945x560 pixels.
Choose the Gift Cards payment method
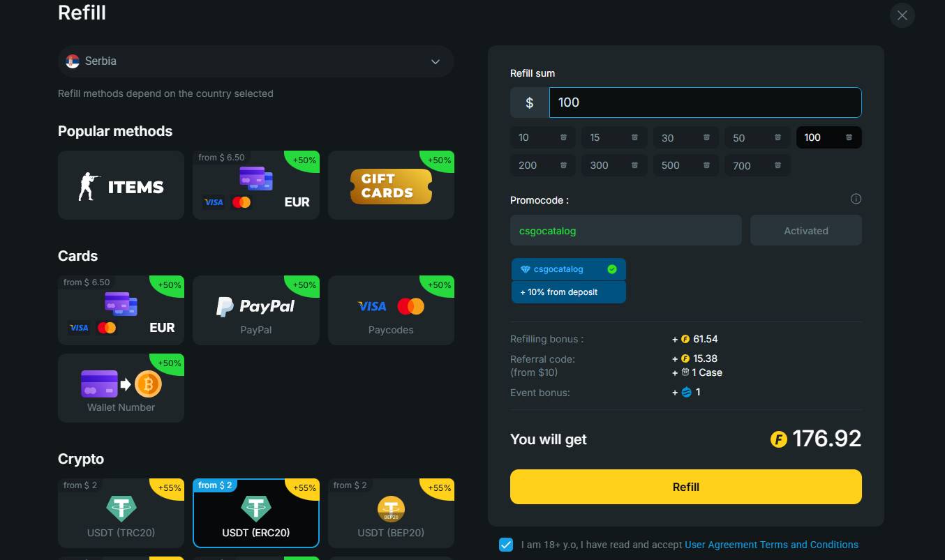391,186
